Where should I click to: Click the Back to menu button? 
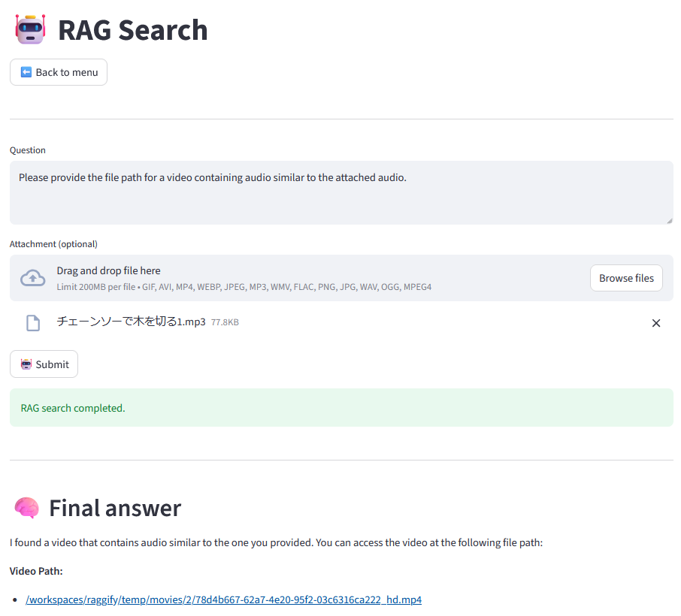59,72
